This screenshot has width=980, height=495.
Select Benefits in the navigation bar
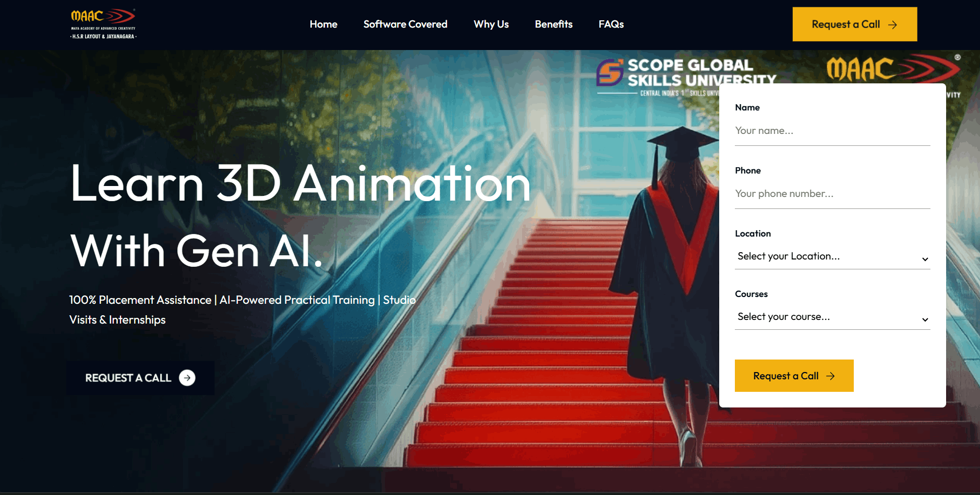tap(553, 24)
